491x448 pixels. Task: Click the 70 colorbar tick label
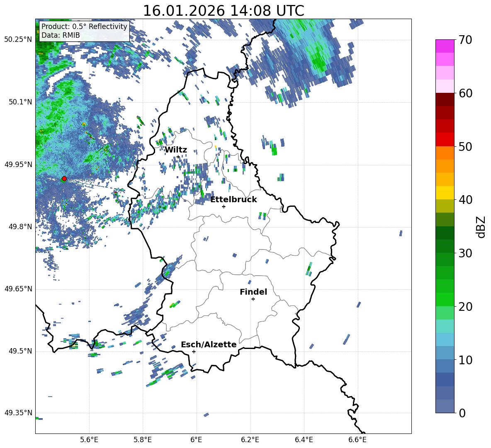465,40
